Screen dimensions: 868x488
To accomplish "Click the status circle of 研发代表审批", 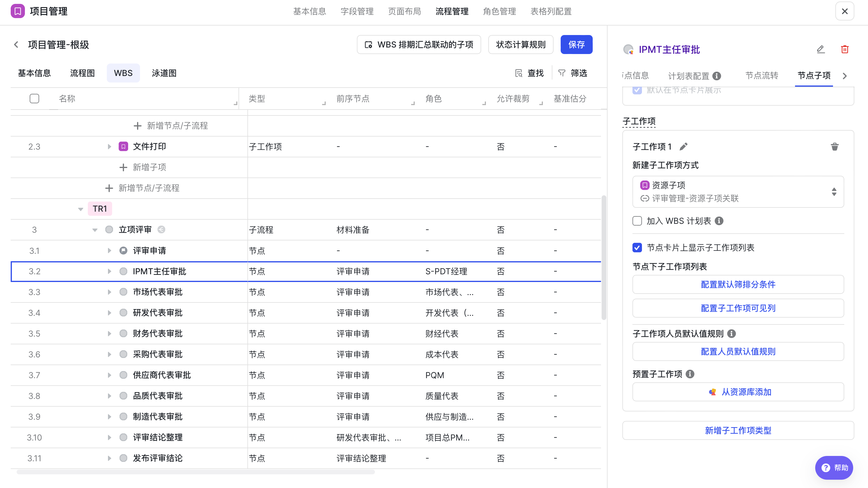I will tap(123, 313).
